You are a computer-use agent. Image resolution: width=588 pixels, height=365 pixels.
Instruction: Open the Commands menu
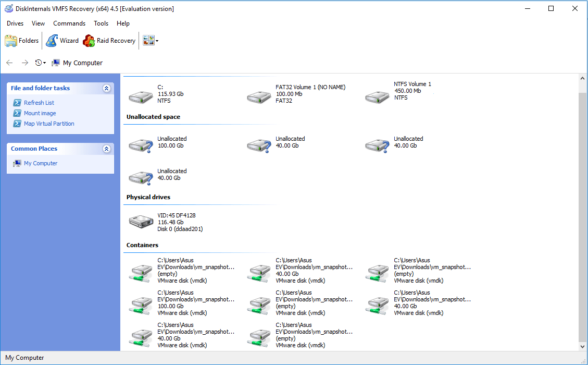pyautogui.click(x=69, y=23)
